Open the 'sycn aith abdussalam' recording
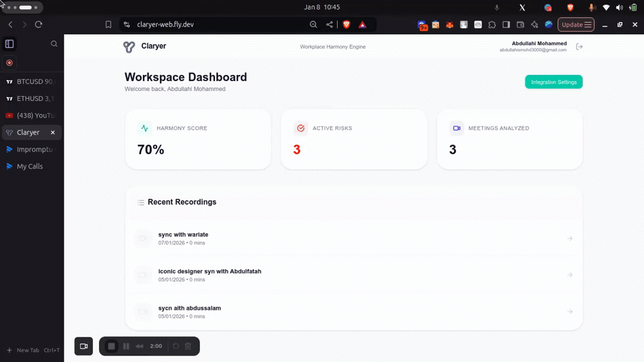Screen dimensions: 644x362 [x=353, y=312]
